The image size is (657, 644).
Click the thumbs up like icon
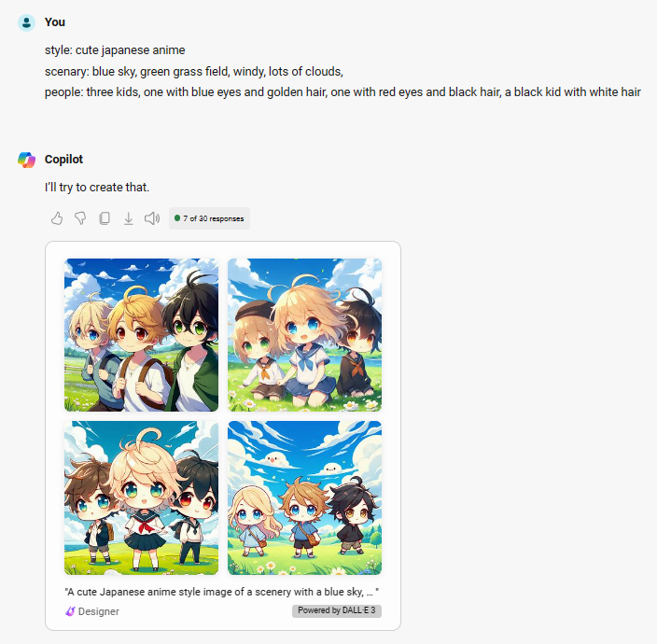tap(57, 218)
